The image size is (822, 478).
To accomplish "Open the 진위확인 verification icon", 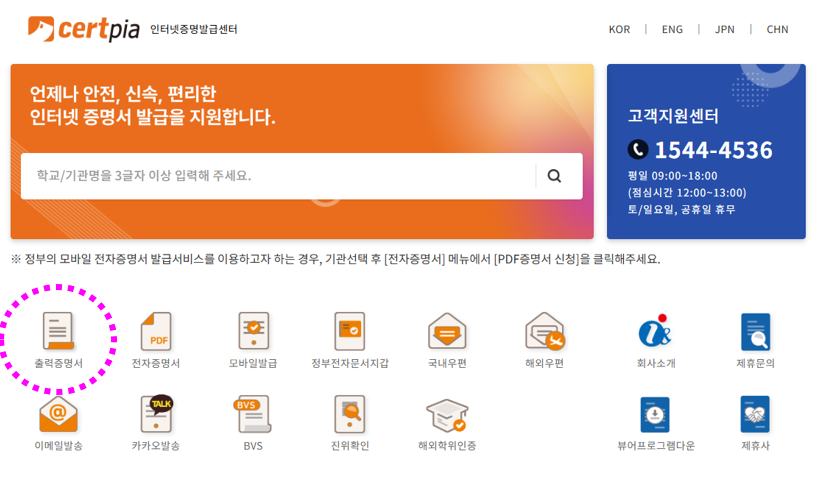I will [x=350, y=414].
